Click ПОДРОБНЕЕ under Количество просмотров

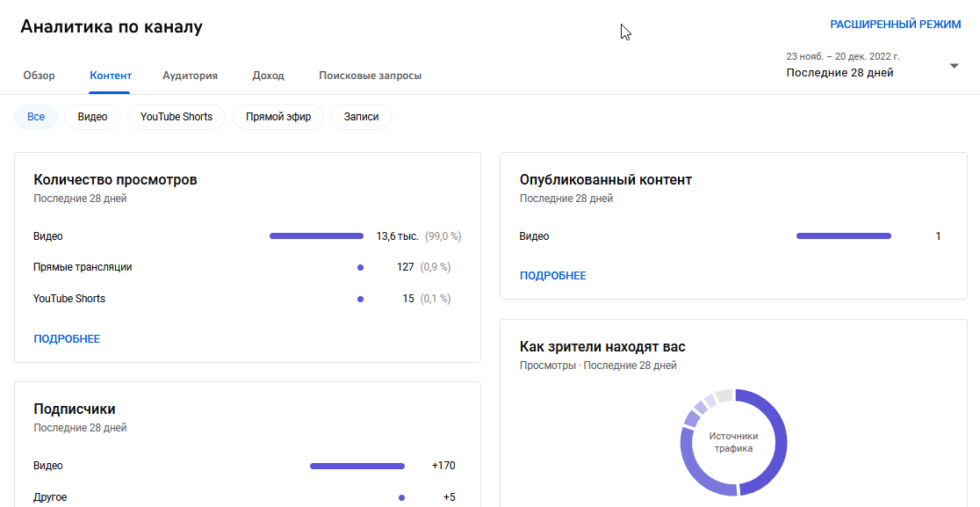point(66,338)
